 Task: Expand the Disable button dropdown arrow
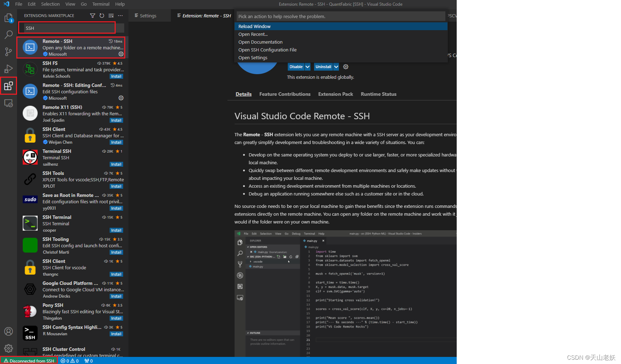click(x=308, y=67)
